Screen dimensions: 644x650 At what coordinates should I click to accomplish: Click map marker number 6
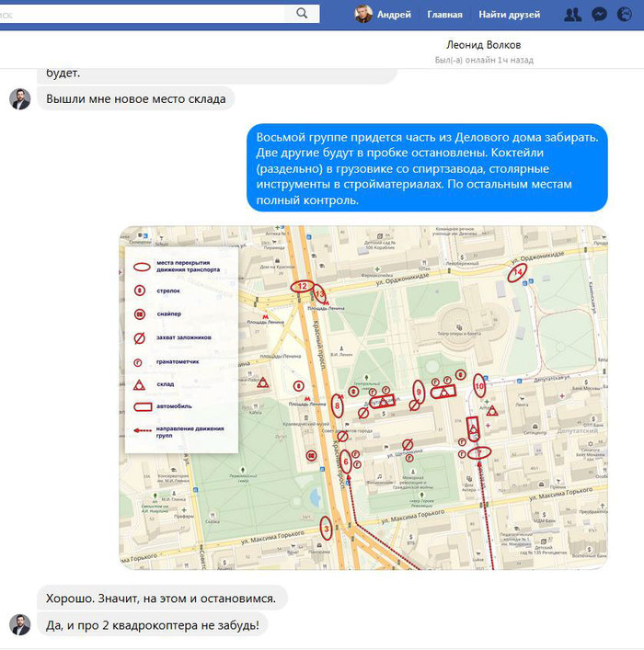(346, 462)
